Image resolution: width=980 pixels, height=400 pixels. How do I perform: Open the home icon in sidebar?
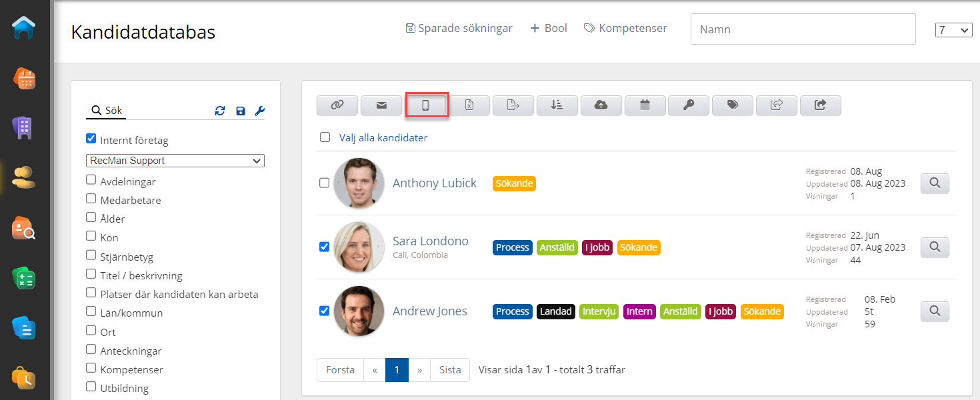tap(24, 28)
